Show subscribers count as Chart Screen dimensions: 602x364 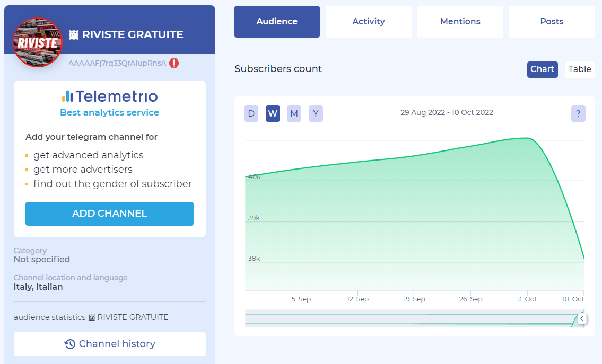pos(542,69)
